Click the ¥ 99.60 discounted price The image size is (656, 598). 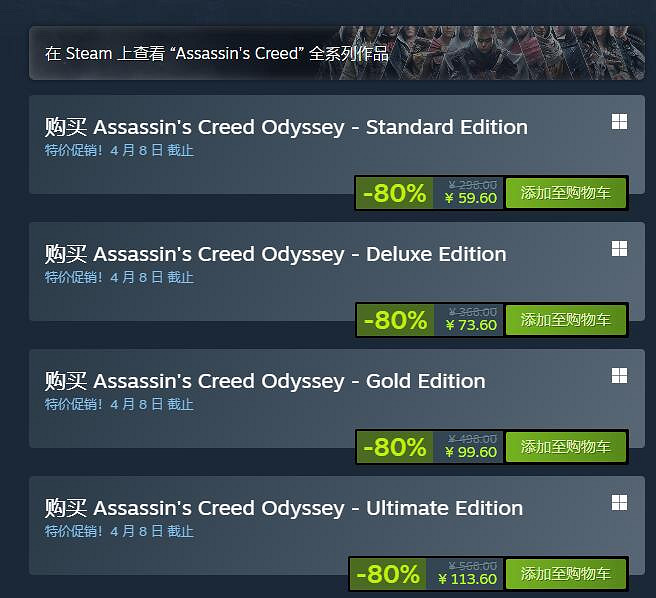coord(471,452)
